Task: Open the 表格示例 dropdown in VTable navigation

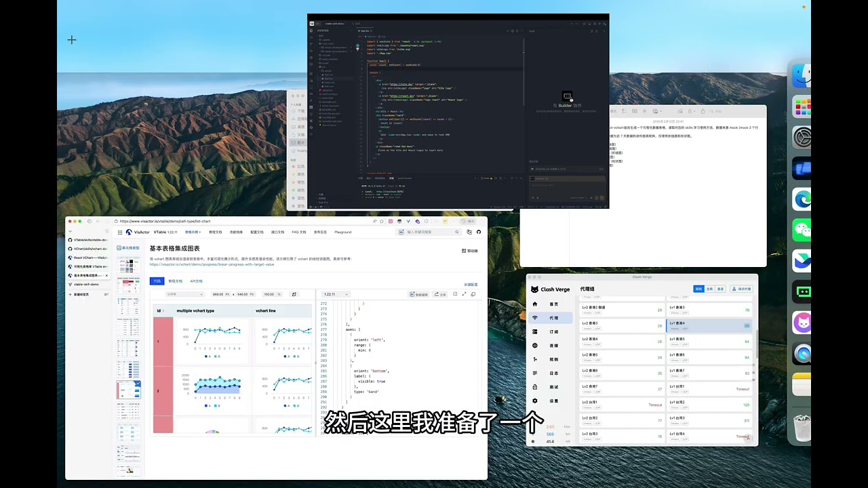Action: 193,232
